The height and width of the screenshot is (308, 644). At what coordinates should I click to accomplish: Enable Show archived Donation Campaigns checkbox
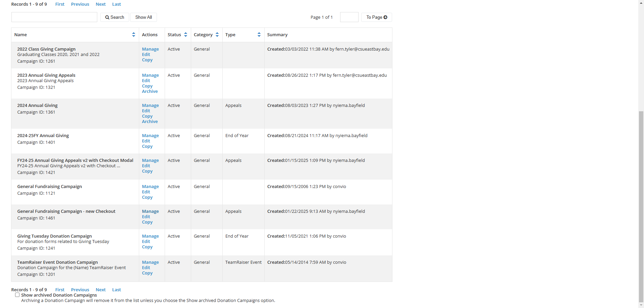coord(17,295)
